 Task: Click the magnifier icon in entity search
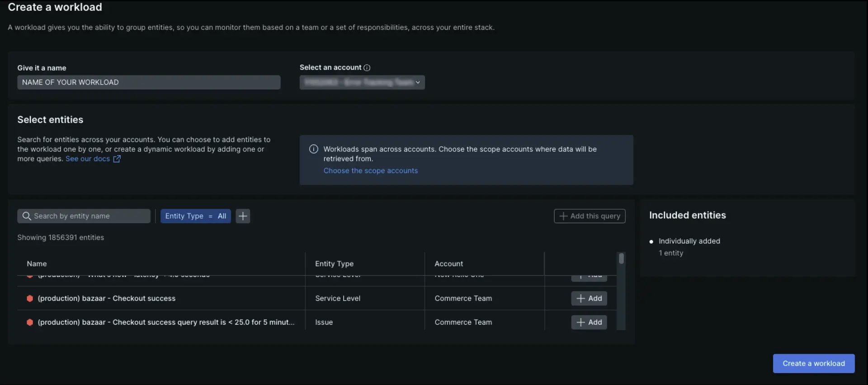27,216
